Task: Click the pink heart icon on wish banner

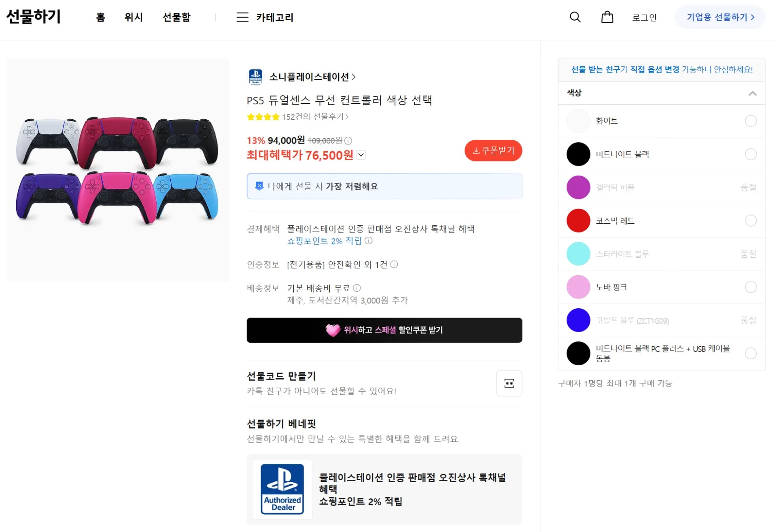Action: click(333, 330)
